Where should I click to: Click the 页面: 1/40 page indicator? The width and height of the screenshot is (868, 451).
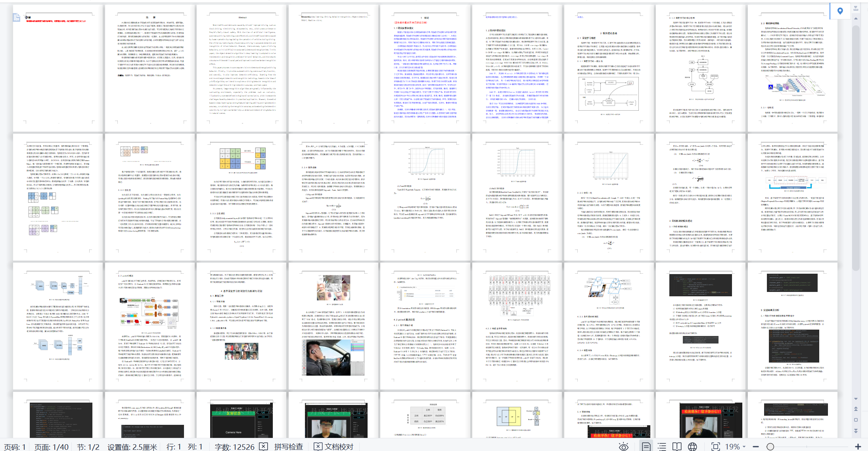click(52, 447)
